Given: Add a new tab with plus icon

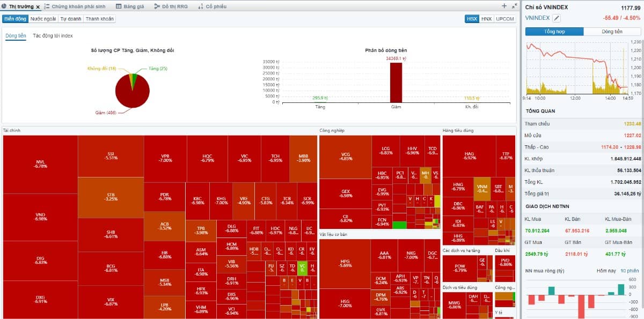Looking at the screenshot, I should click(504, 6).
